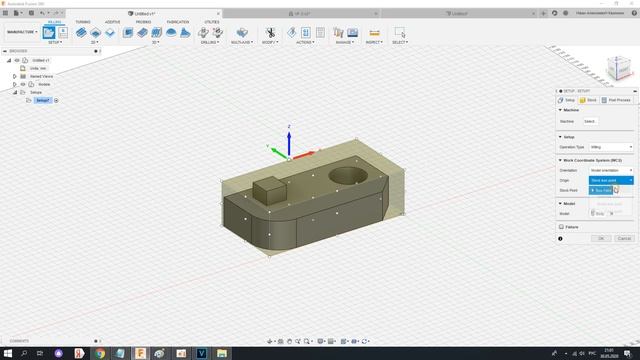Click the Generate toolpath icon under Actions
The image size is (640, 360).
tap(291, 33)
